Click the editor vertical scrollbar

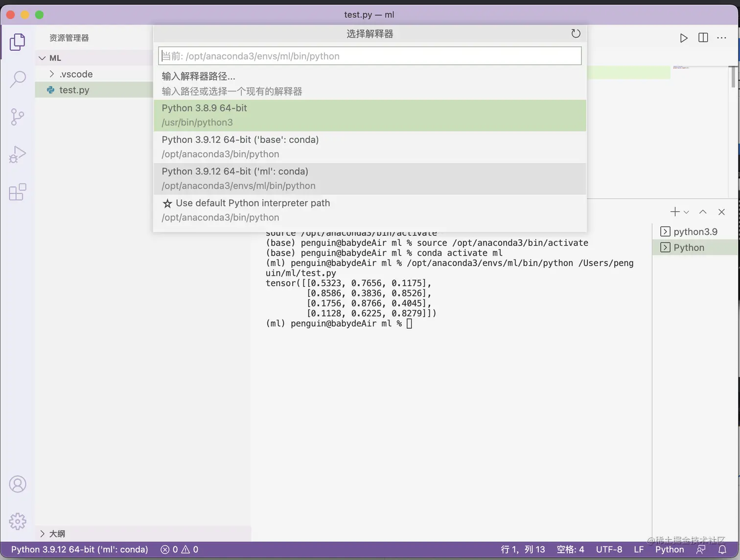pos(734,77)
